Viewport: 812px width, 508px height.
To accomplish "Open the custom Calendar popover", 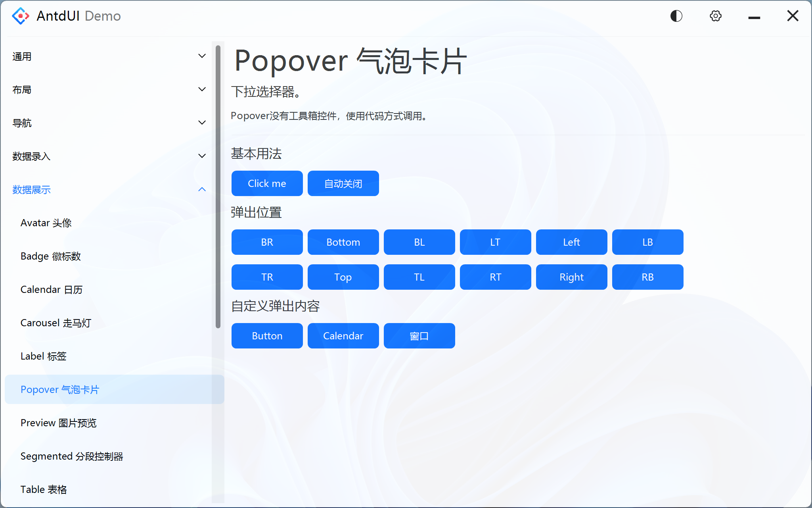I will 343,335.
